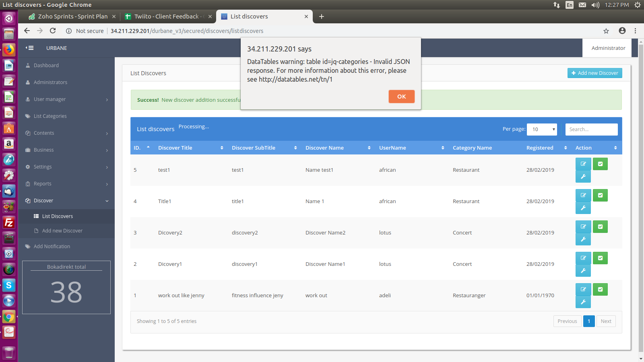This screenshot has height=362, width=644.
Task: Open the system volume indicator
Action: tap(595, 5)
